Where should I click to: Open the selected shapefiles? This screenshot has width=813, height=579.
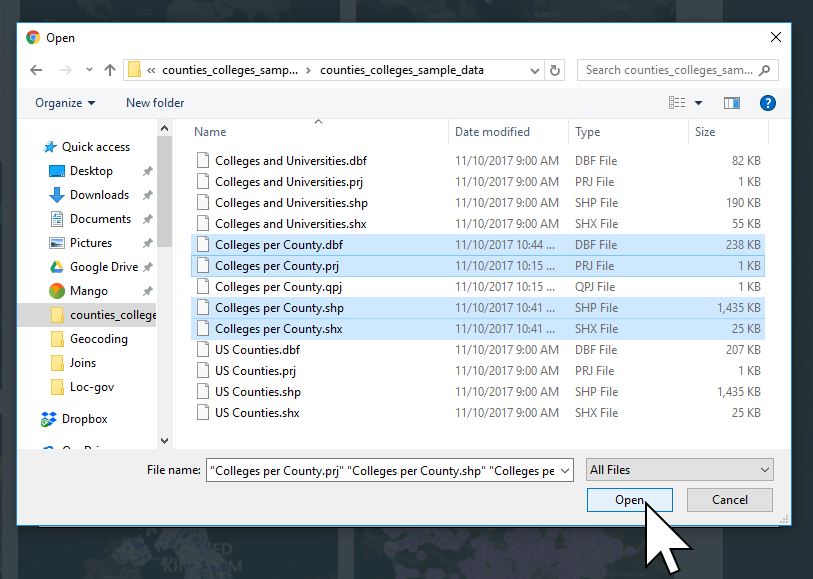(x=629, y=499)
